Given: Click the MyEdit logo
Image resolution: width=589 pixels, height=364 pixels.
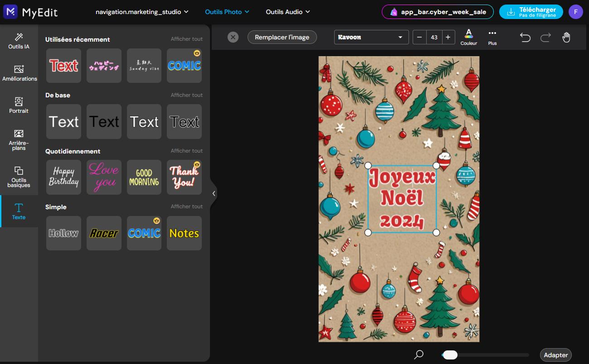Looking at the screenshot, I should (31, 12).
